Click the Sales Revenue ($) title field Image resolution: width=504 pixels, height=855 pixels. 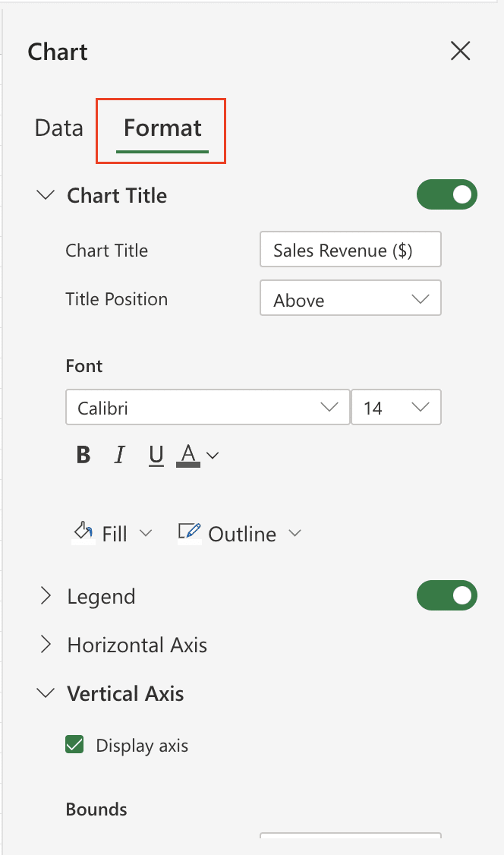[x=351, y=250]
